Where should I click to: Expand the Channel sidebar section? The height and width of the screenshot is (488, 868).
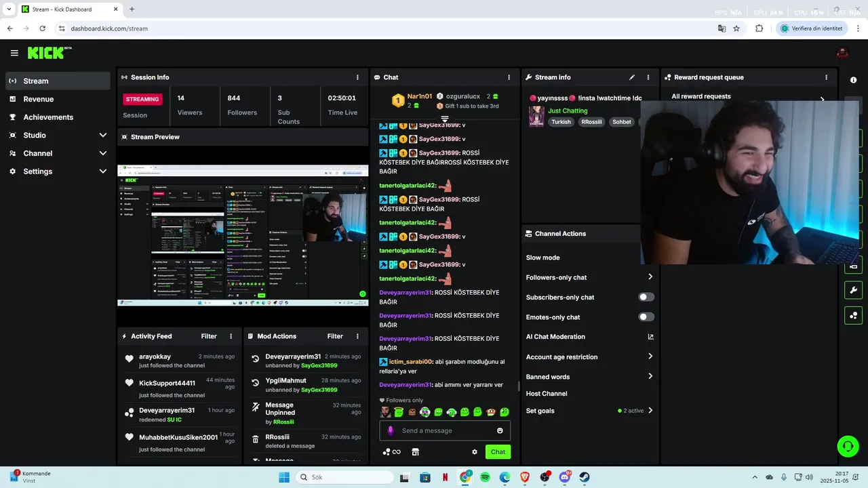click(x=103, y=153)
